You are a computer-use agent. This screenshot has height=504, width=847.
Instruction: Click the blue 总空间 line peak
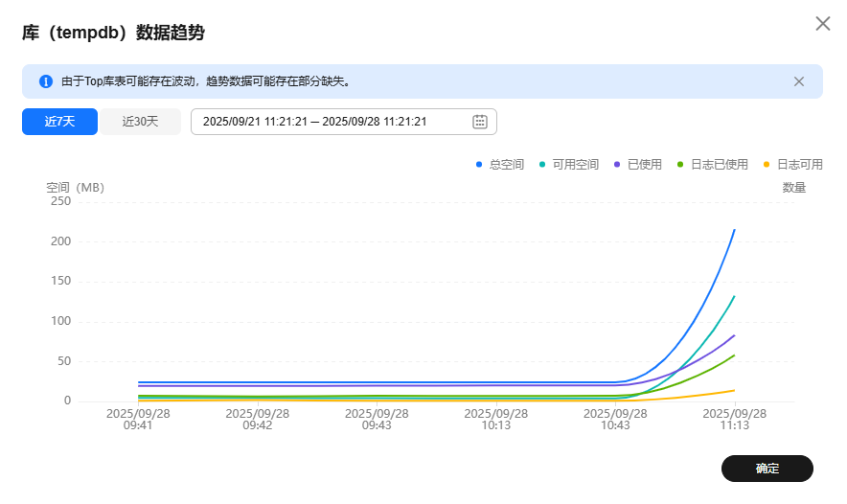734,230
